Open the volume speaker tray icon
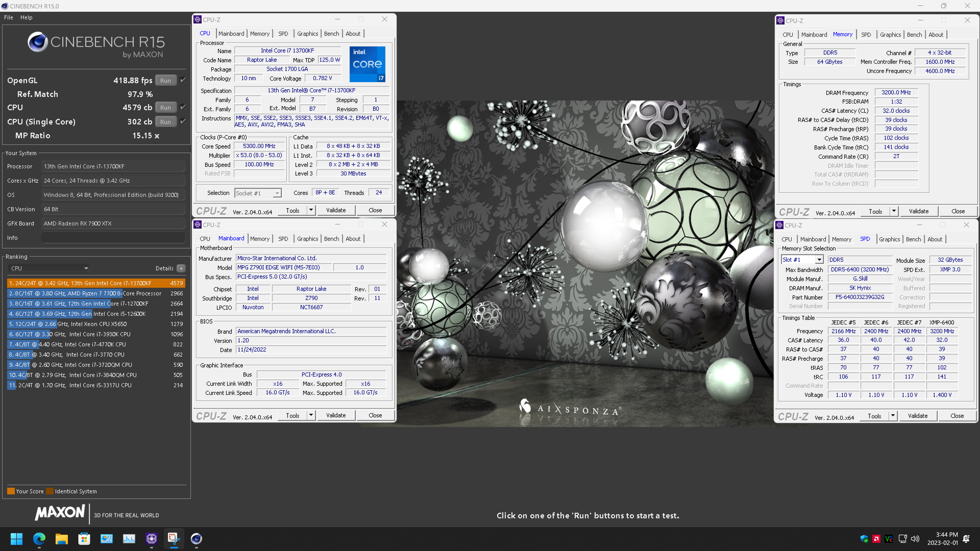The height and width of the screenshot is (551, 980). [x=915, y=539]
